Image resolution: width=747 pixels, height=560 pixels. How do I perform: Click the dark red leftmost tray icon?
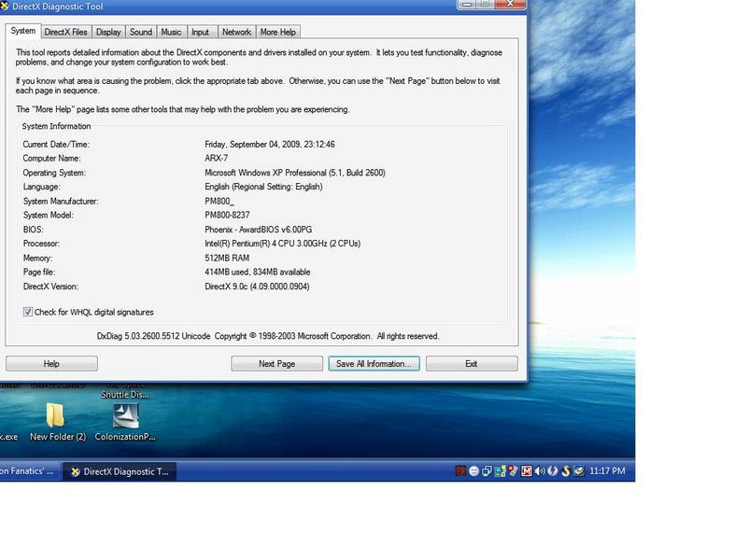tap(461, 471)
